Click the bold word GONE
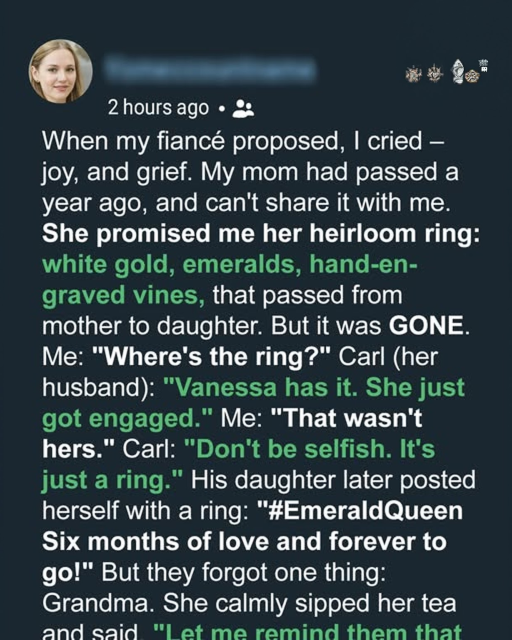512x640 pixels. [426, 326]
